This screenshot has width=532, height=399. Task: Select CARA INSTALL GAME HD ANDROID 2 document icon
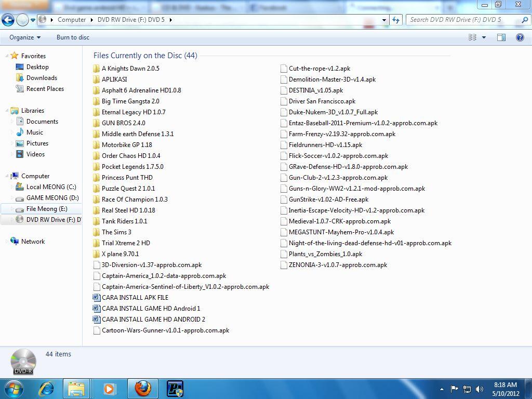tap(96, 320)
